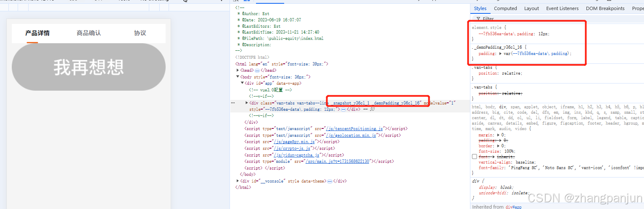Open the Event Listeners tab
This screenshot has height=209, width=644.
[562, 8]
